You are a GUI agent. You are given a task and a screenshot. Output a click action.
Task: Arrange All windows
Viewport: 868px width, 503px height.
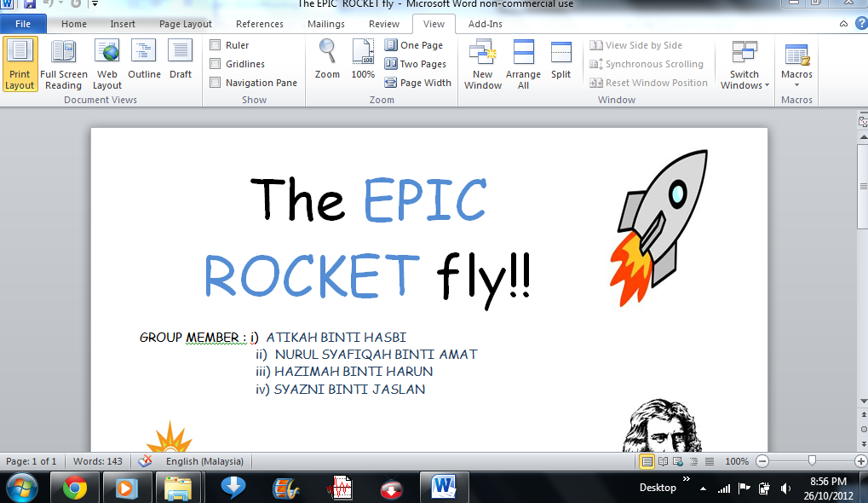[523, 64]
